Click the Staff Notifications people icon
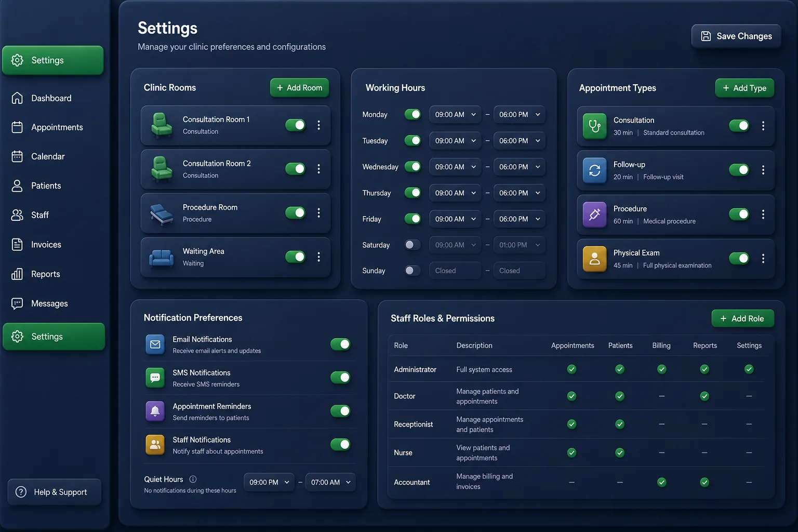 pos(155,445)
